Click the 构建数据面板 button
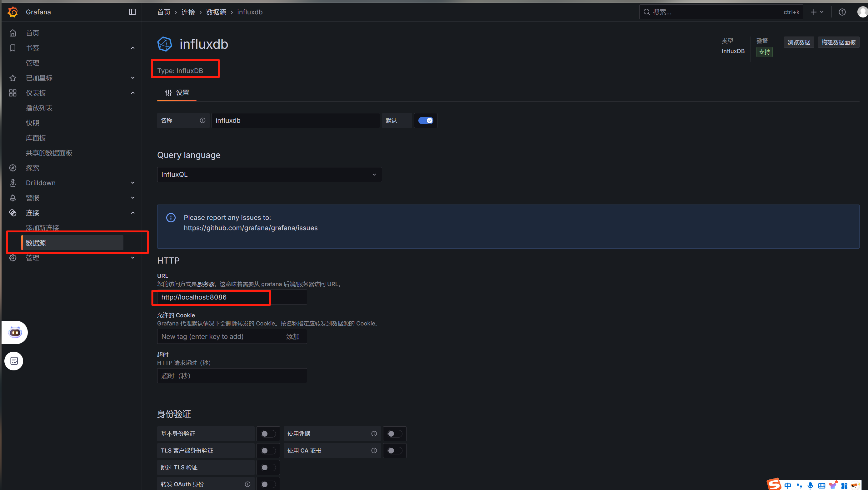868x490 pixels. tap(838, 42)
